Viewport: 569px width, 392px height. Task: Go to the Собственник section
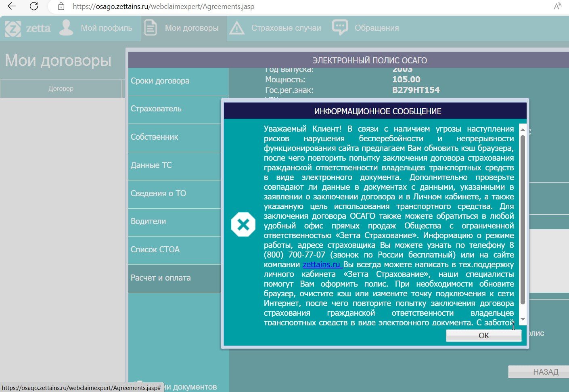tap(175, 137)
